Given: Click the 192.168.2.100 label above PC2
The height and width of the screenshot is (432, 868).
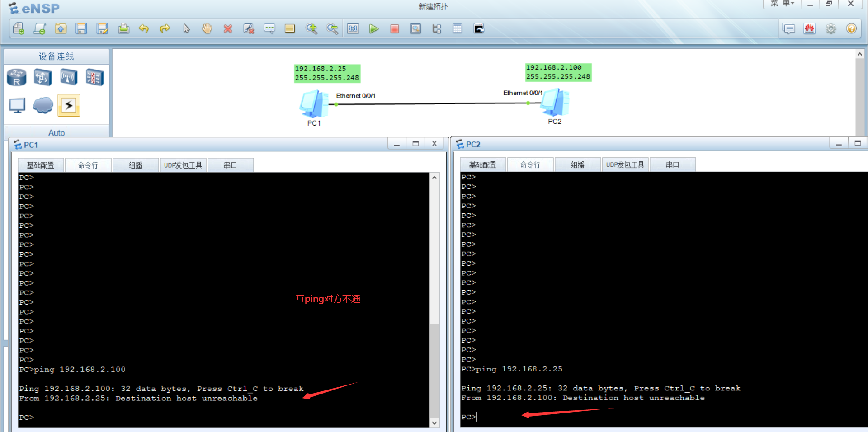Looking at the screenshot, I should pos(554,67).
